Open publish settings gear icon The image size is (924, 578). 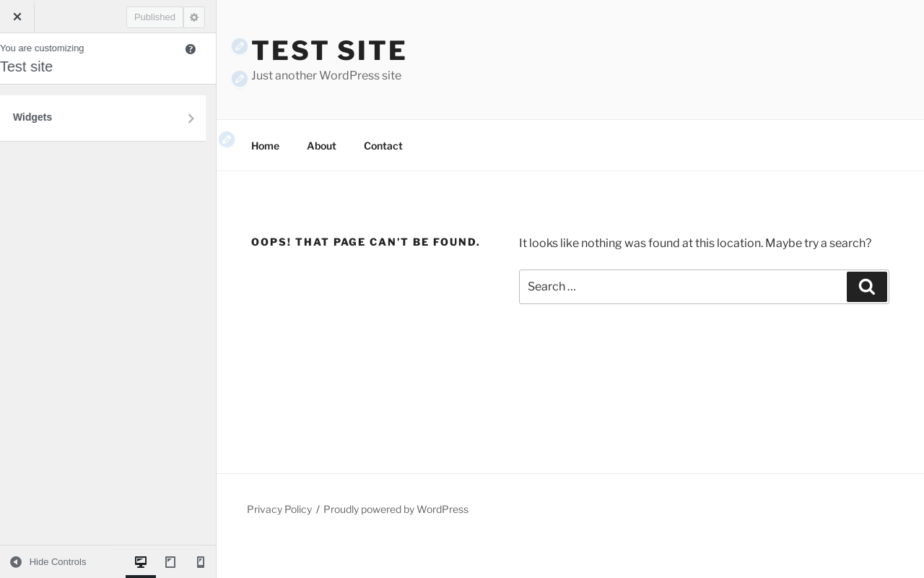(x=194, y=17)
